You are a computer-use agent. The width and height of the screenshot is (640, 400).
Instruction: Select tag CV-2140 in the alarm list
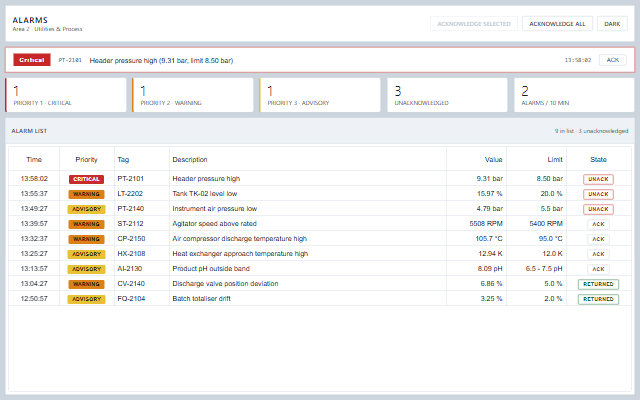click(x=131, y=284)
